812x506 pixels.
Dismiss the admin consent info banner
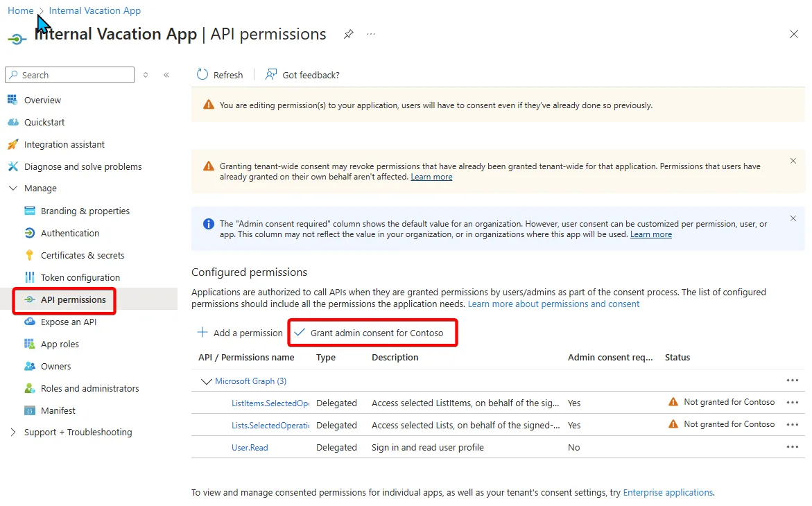click(x=793, y=218)
